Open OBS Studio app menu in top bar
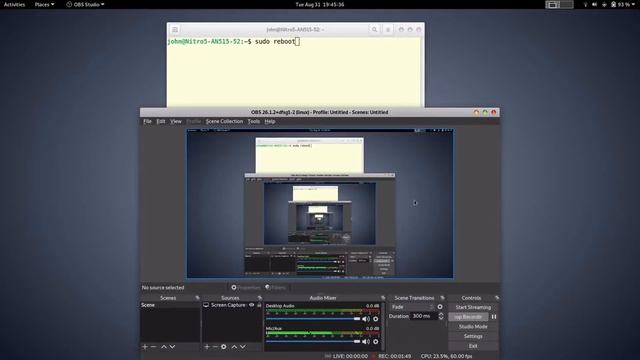The width and height of the screenshot is (640, 360). (85, 4)
